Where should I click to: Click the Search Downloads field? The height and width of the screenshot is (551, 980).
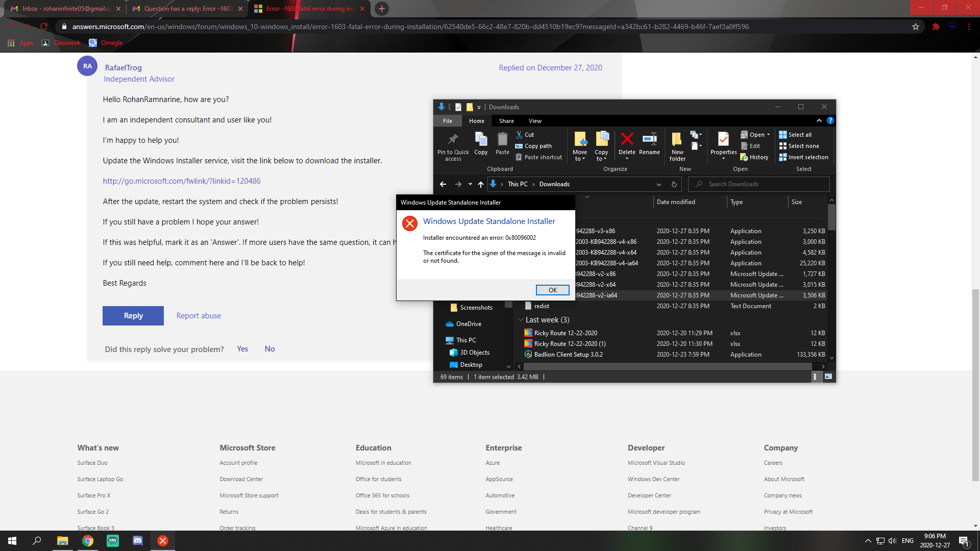pyautogui.click(x=761, y=184)
